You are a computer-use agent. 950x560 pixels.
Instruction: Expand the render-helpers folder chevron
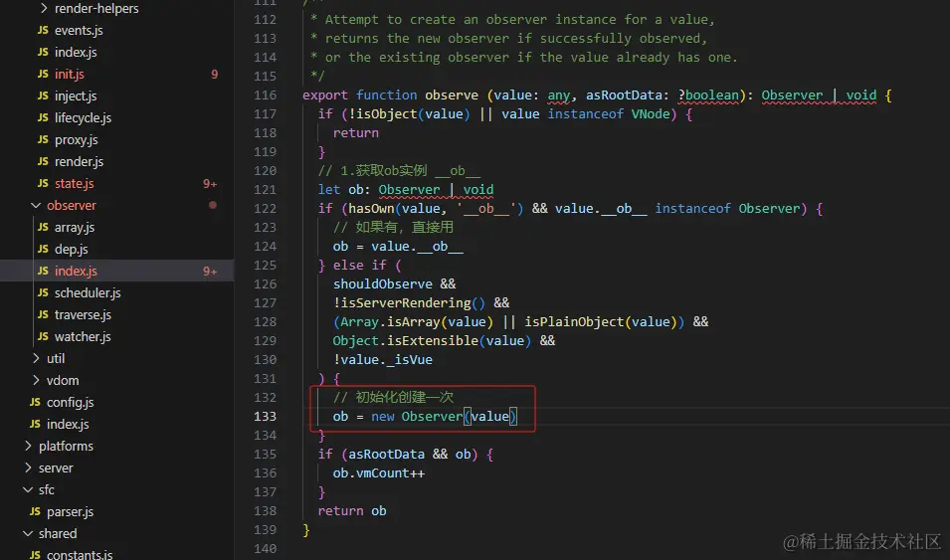pyautogui.click(x=44, y=9)
